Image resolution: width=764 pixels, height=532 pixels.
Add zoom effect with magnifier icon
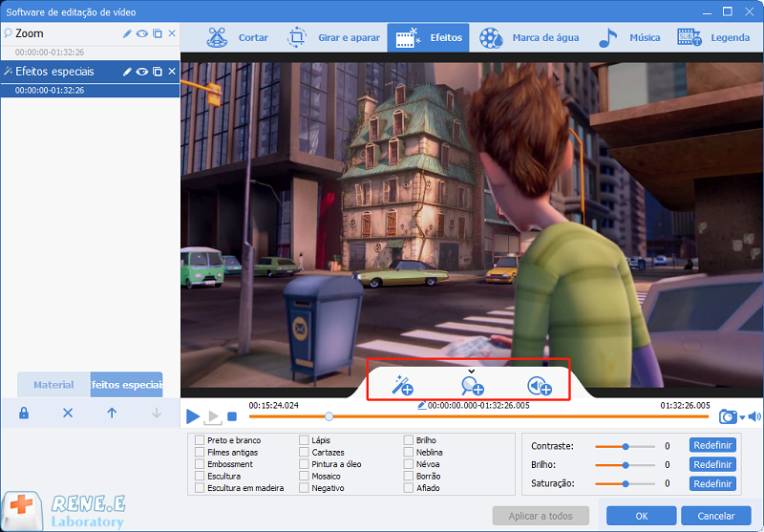pos(472,386)
